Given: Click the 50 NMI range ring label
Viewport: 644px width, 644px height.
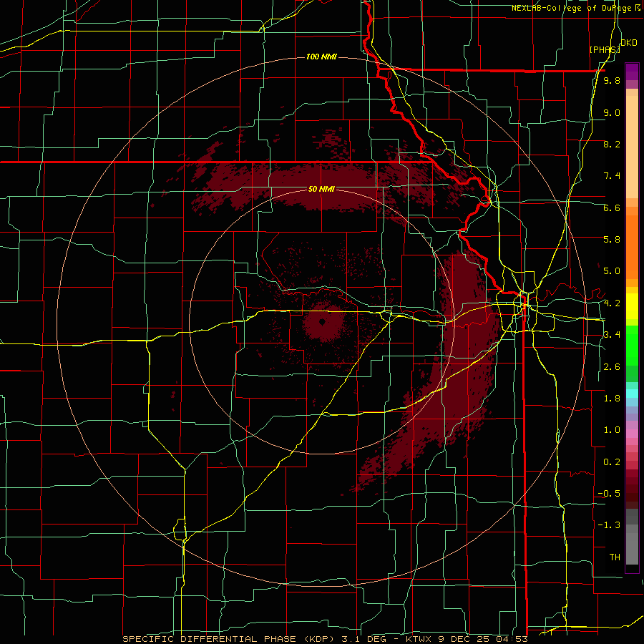Looking at the screenshot, I should click(321, 189).
